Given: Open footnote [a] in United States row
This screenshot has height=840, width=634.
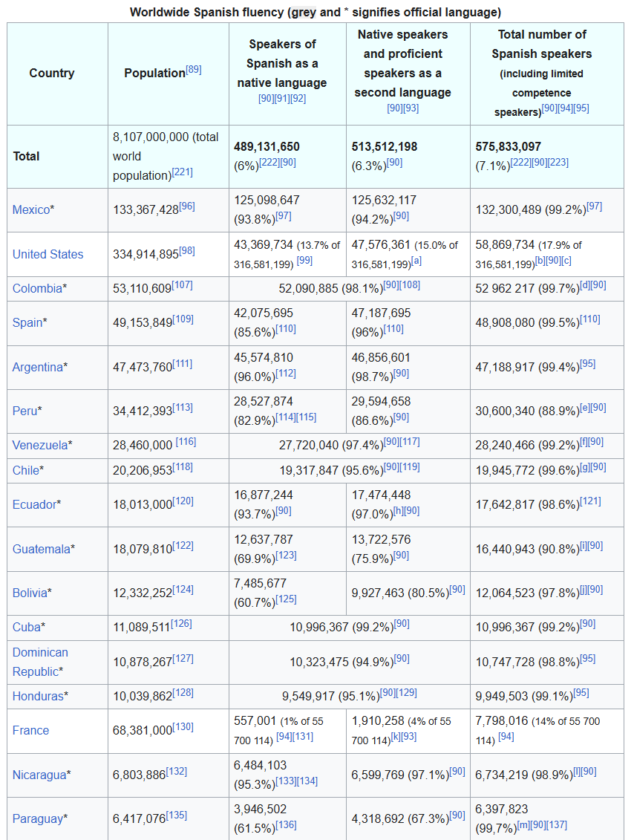Looking at the screenshot, I should [x=416, y=261].
